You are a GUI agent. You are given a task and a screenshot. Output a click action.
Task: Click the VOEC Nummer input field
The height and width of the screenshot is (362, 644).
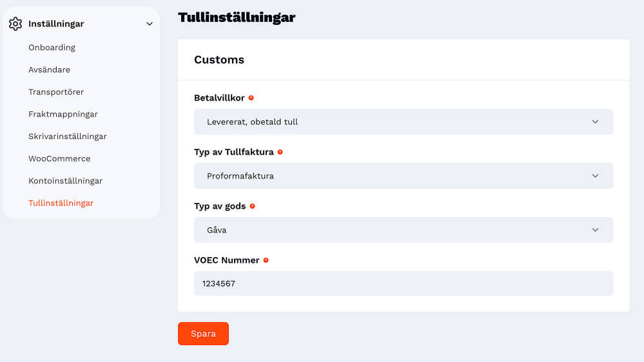pyautogui.click(x=403, y=283)
